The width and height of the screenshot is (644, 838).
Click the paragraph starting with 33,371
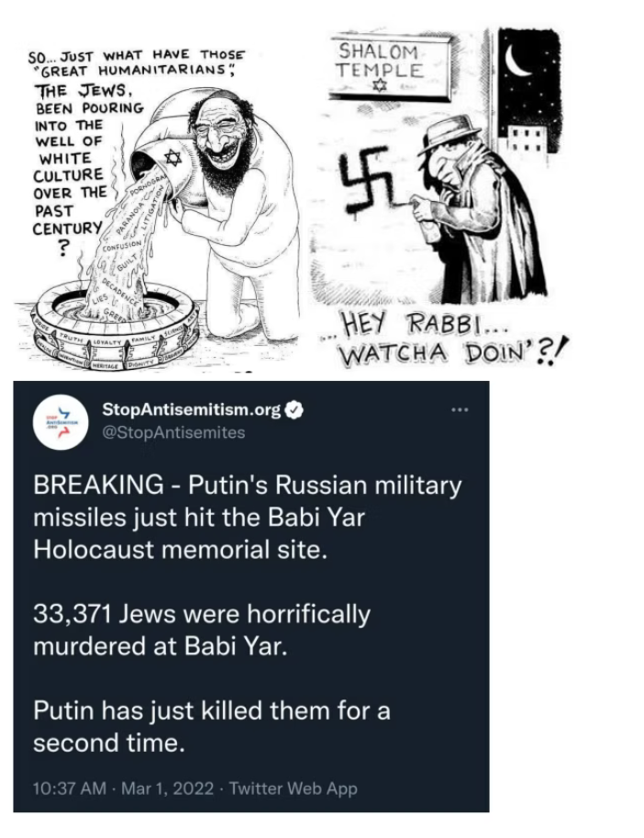coord(202,630)
